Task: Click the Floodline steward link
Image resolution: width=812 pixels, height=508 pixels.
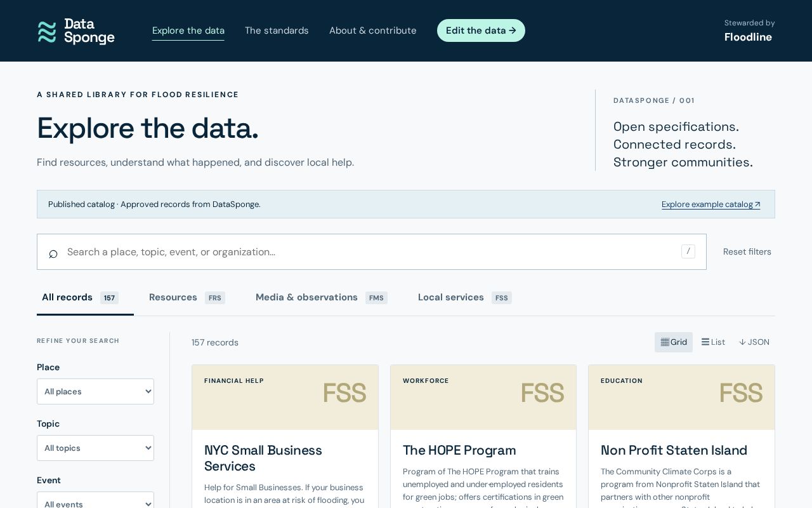Action: click(749, 37)
